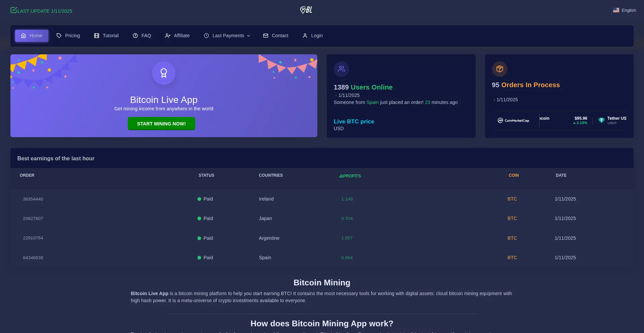The height and width of the screenshot is (333, 644).
Task: Click the FAQ question mark icon
Action: [x=136, y=36]
